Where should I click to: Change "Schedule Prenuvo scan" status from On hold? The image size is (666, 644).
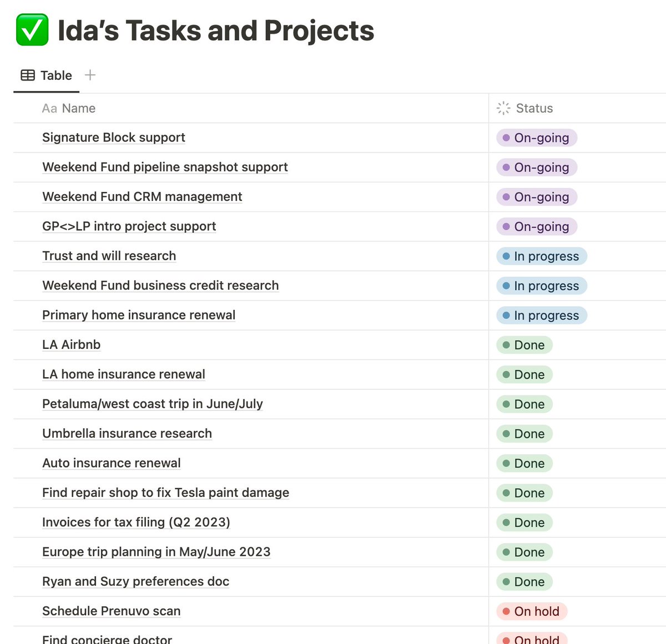[531, 611]
